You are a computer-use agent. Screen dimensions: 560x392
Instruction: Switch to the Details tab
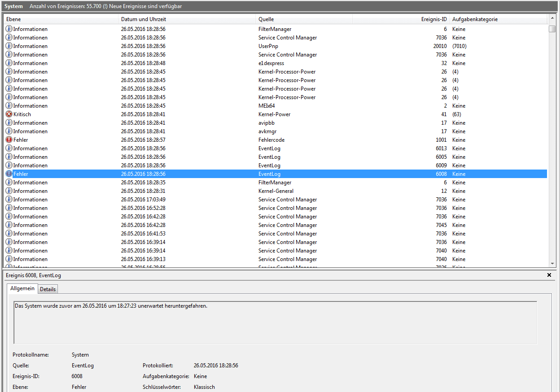point(48,289)
